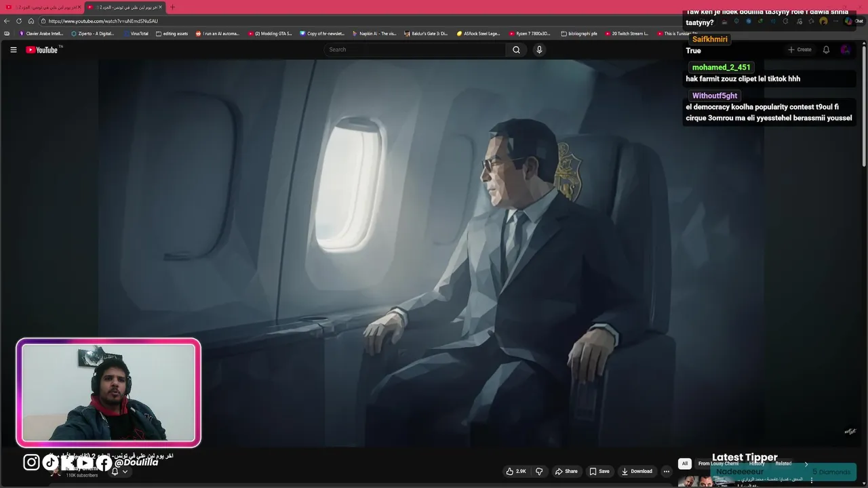Open more actions three-dot menu
Viewport: 868px width, 488px height.
667,471
